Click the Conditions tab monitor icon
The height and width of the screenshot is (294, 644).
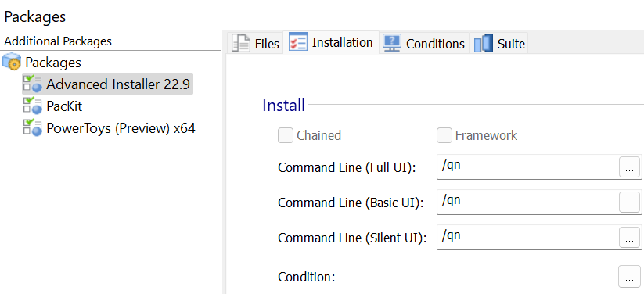pos(392,43)
